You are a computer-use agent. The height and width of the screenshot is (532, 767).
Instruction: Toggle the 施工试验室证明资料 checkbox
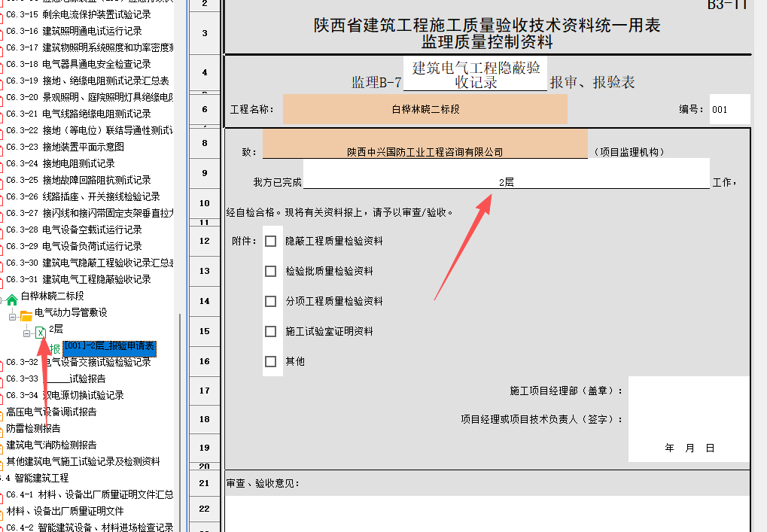pyautogui.click(x=271, y=331)
